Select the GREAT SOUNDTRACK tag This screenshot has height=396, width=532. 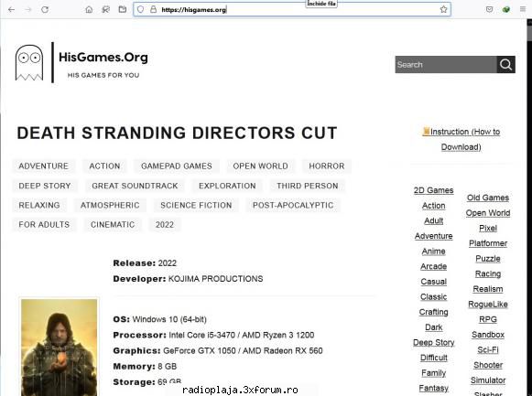click(x=135, y=186)
